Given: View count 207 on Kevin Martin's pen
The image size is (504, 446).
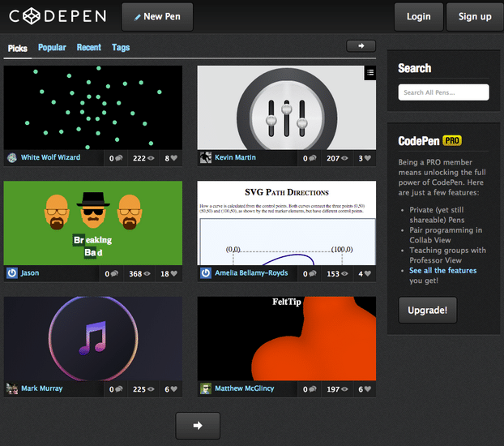Looking at the screenshot, I should (x=337, y=158).
